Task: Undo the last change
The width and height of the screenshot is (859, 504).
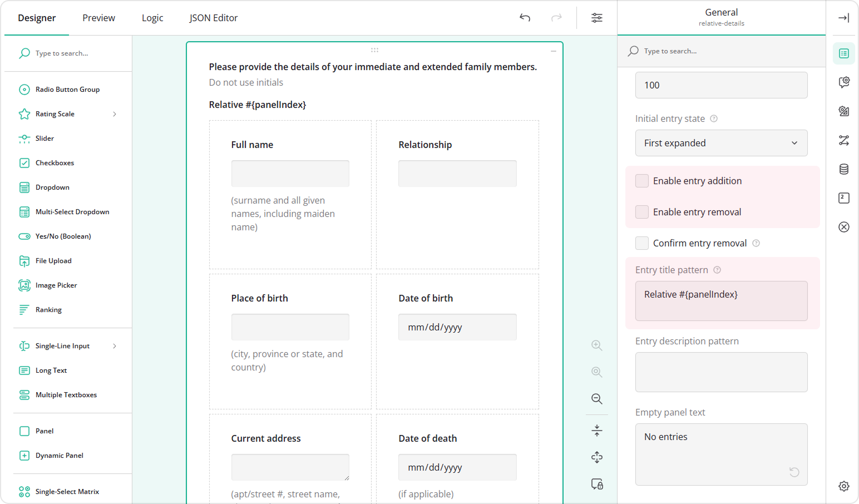Action: coord(525,18)
